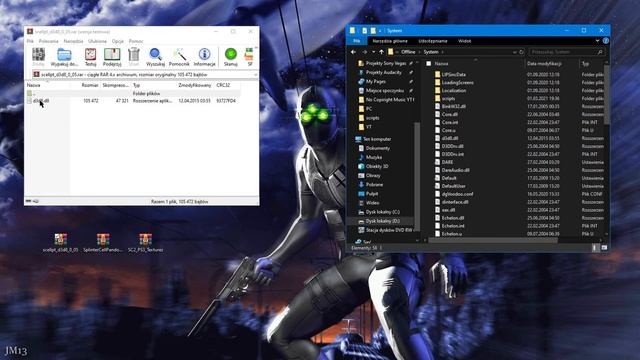Sort WinRAR list by Rozmiar column
This screenshot has width=640, height=360.
coord(90,85)
